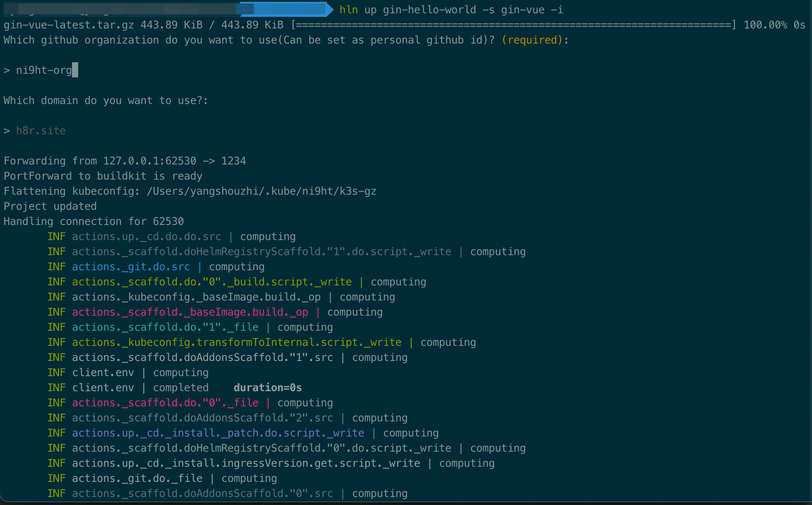This screenshot has height=505, width=812.
Task: Click the bold 'duration=0s' text
Action: point(268,388)
